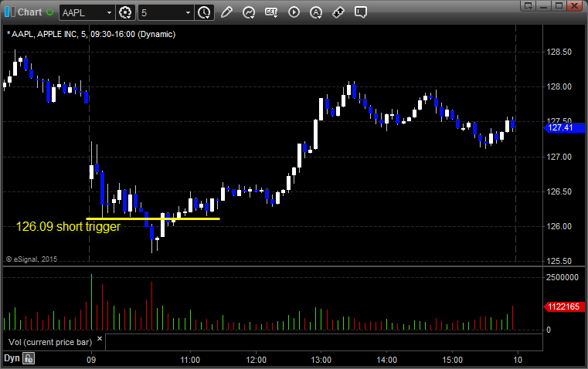Screen dimensions: 588x369
Task: Click the chart title 'AAPL, APPLE INC, 5'
Action: click(46, 35)
